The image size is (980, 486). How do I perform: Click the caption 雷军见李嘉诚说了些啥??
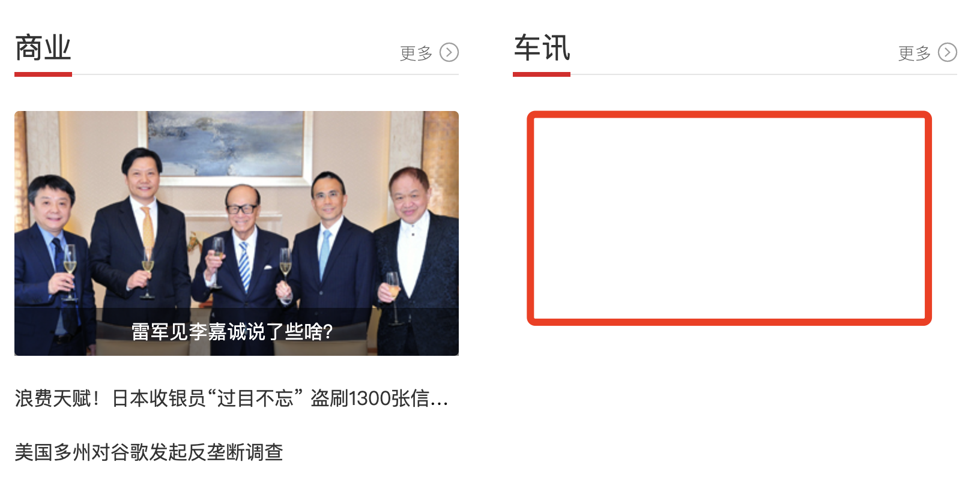click(232, 331)
